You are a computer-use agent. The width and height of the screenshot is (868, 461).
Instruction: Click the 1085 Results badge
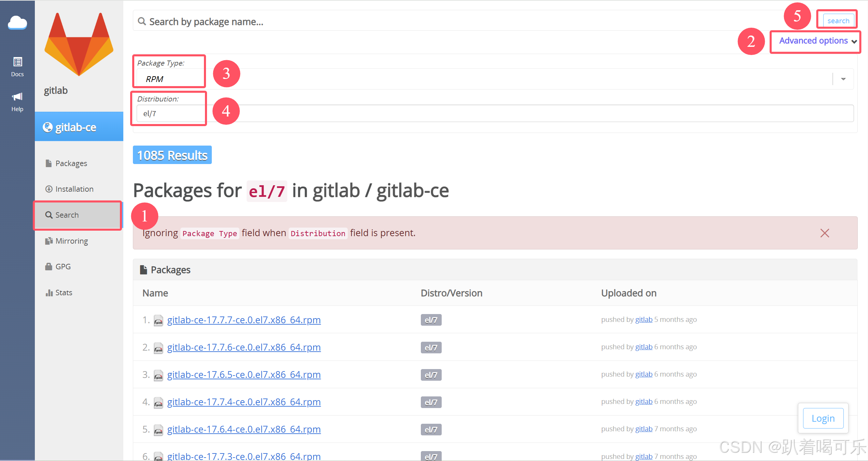[172, 155]
